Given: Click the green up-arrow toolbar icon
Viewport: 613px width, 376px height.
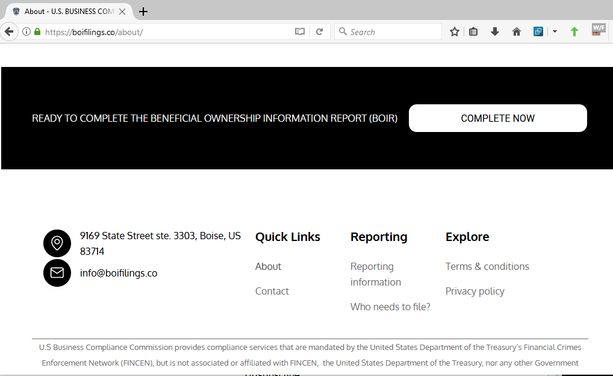Looking at the screenshot, I should 574,32.
